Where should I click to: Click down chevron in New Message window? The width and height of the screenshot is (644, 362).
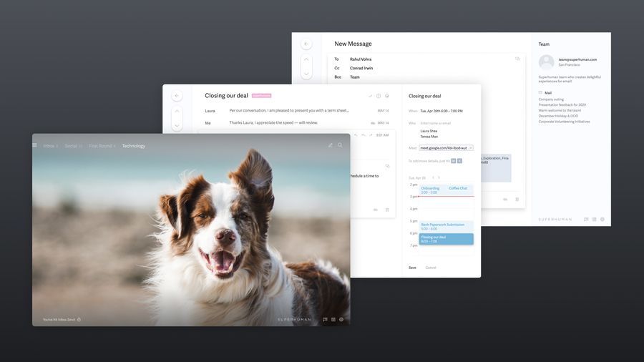coord(306,74)
